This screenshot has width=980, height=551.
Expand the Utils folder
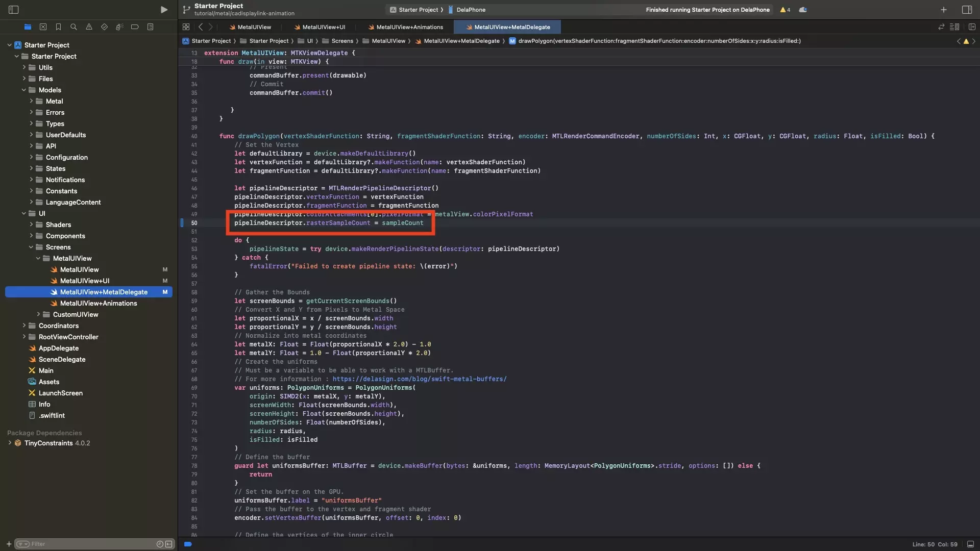click(x=23, y=67)
